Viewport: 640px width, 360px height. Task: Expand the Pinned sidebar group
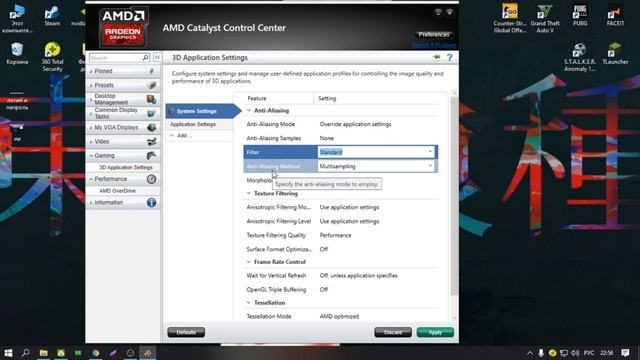[91, 71]
